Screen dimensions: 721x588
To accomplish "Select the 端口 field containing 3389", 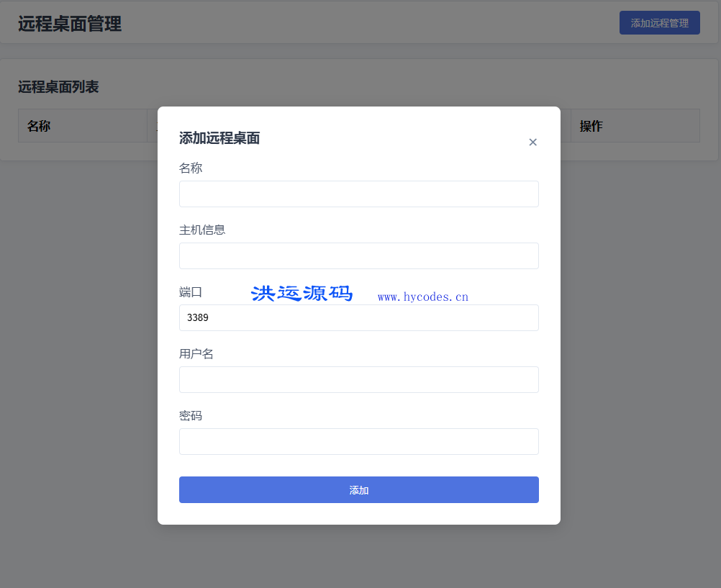I will click(x=358, y=317).
